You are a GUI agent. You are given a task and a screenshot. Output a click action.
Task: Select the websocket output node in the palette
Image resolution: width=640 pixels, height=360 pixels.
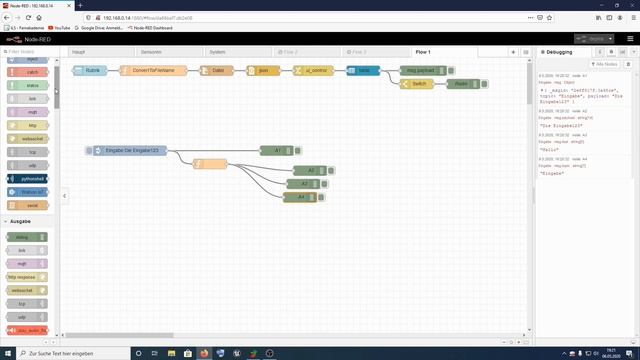27,291
